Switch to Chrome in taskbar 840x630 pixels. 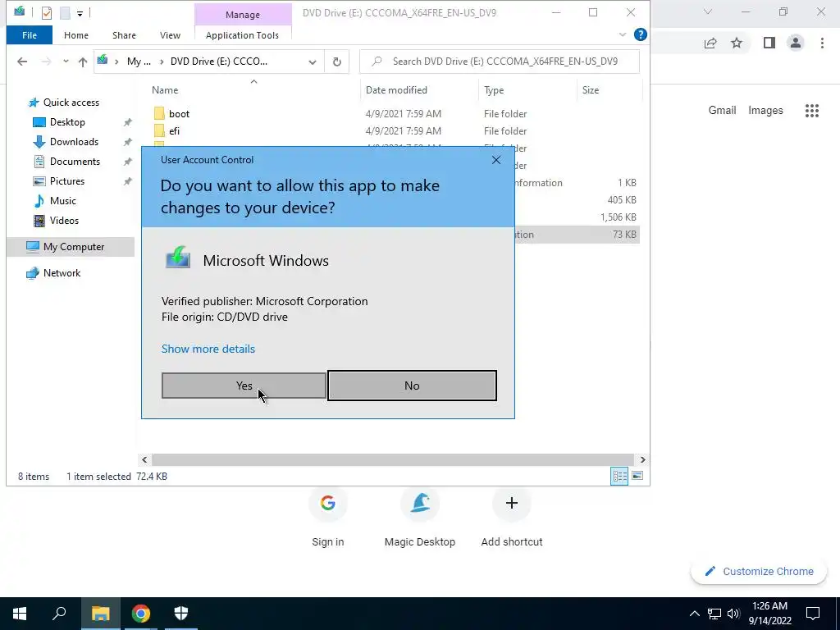coord(141,614)
